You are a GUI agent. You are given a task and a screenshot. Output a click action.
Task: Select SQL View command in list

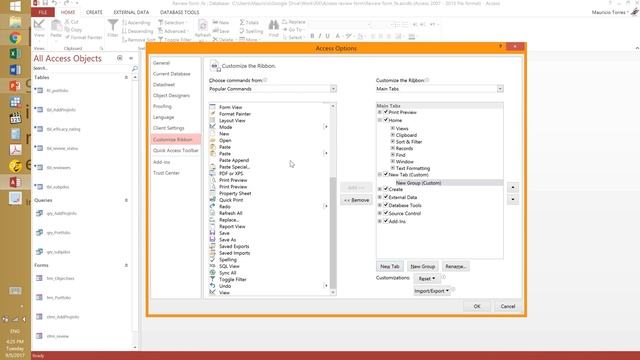coord(229,266)
